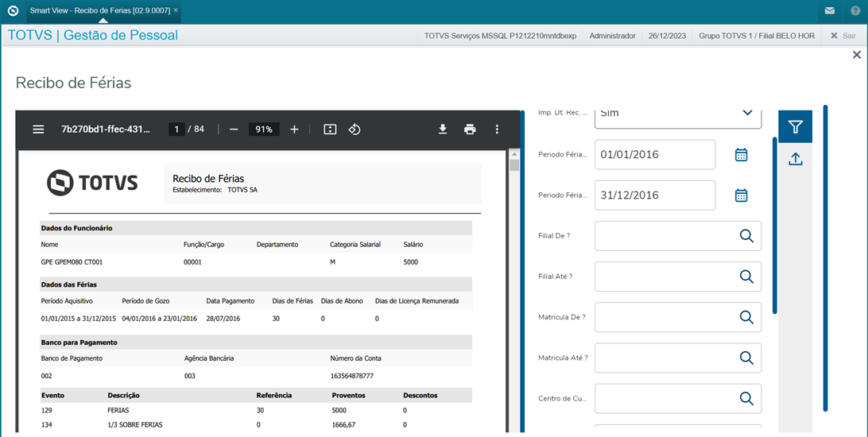The image size is (868, 437).
Task: Click employee name GPE GPEM080 CT001
Action: 72,262
